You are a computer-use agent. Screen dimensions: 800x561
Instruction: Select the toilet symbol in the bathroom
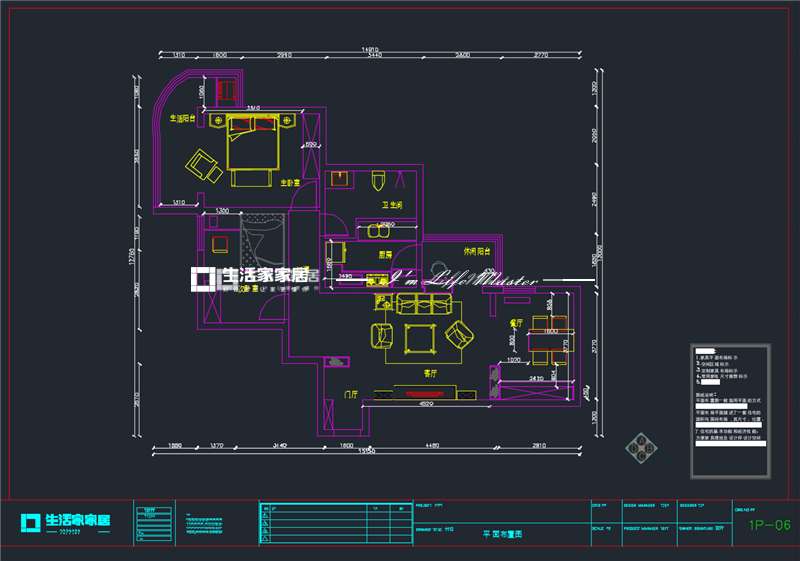[377, 182]
